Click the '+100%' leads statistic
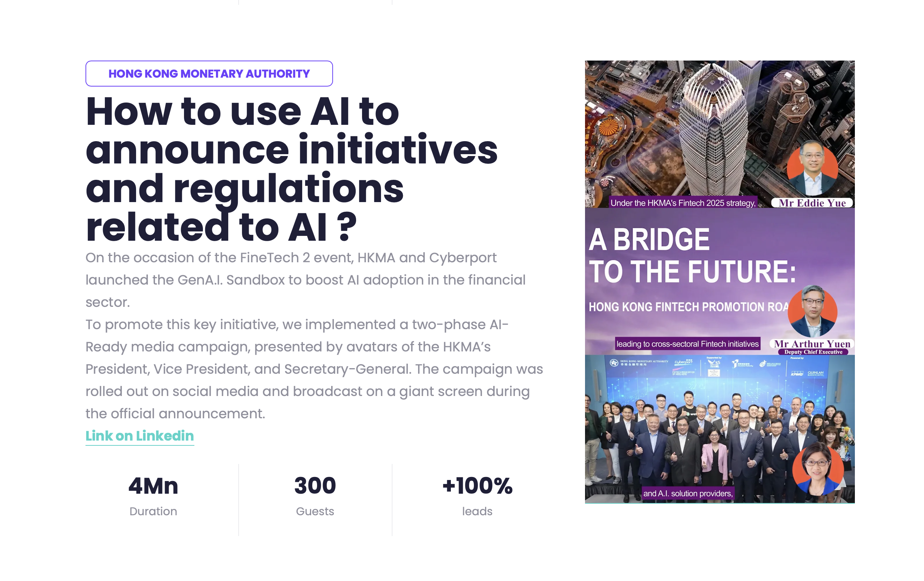Image resolution: width=924 pixels, height=581 pixels. pyautogui.click(x=477, y=486)
